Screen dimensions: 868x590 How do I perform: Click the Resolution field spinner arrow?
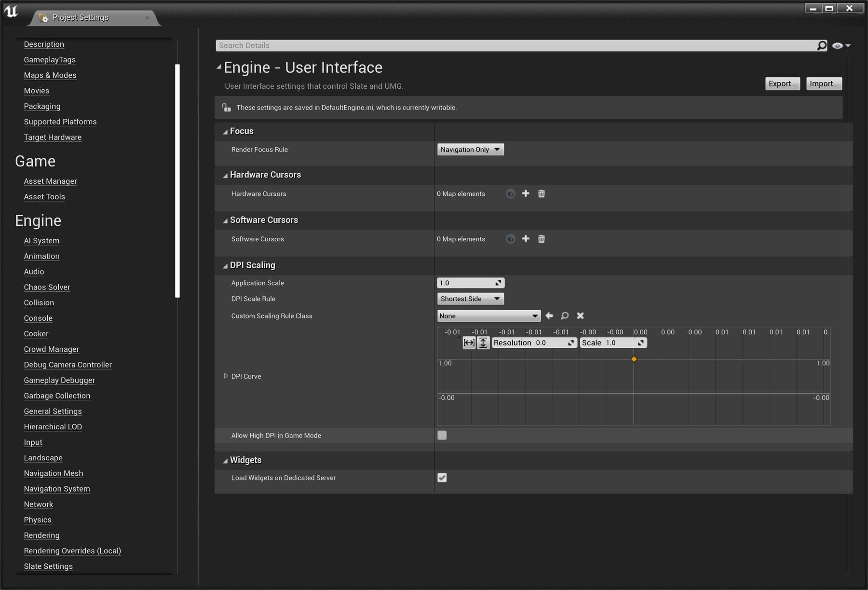click(x=571, y=343)
